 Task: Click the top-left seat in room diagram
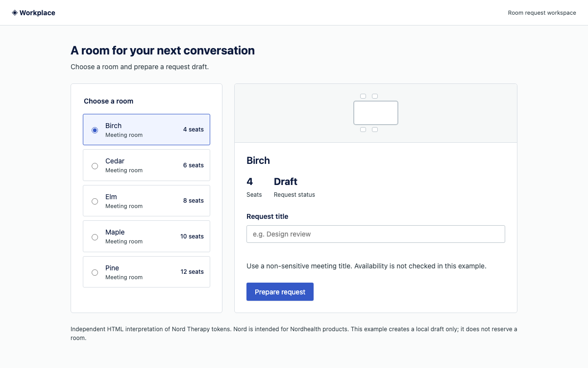pyautogui.click(x=363, y=96)
